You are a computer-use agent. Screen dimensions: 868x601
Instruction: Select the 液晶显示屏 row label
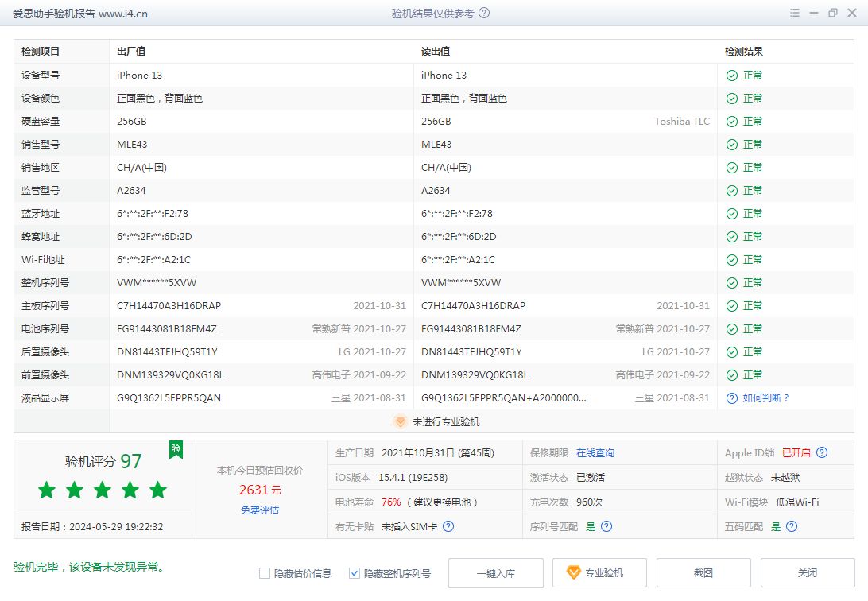click(45, 398)
